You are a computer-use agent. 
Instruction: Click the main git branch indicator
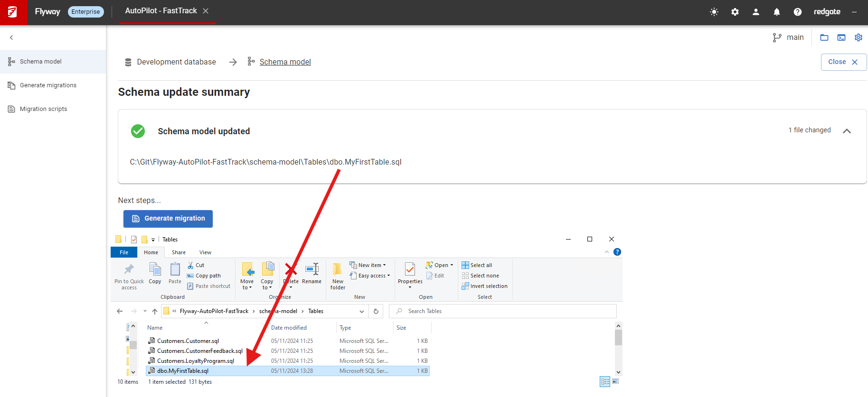(x=788, y=37)
